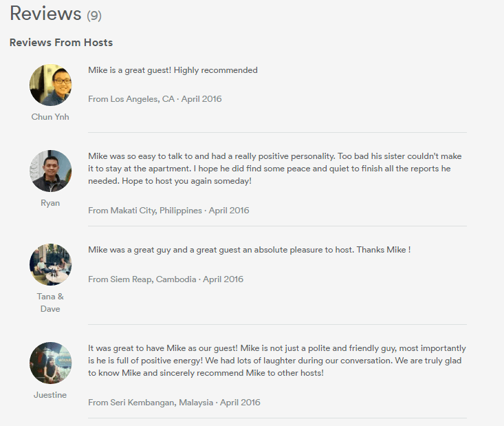Click Tana & Dave's 'absolute pleasure to host' review

coord(250,250)
